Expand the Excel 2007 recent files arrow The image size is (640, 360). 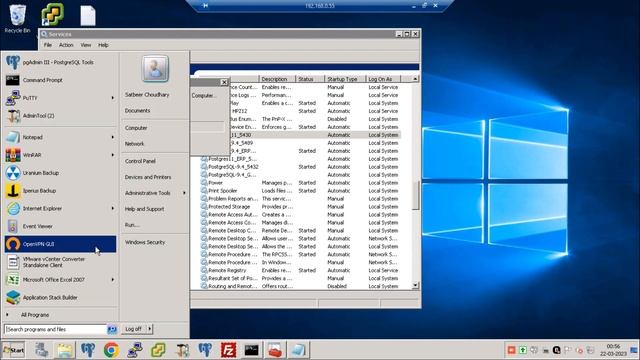113,280
